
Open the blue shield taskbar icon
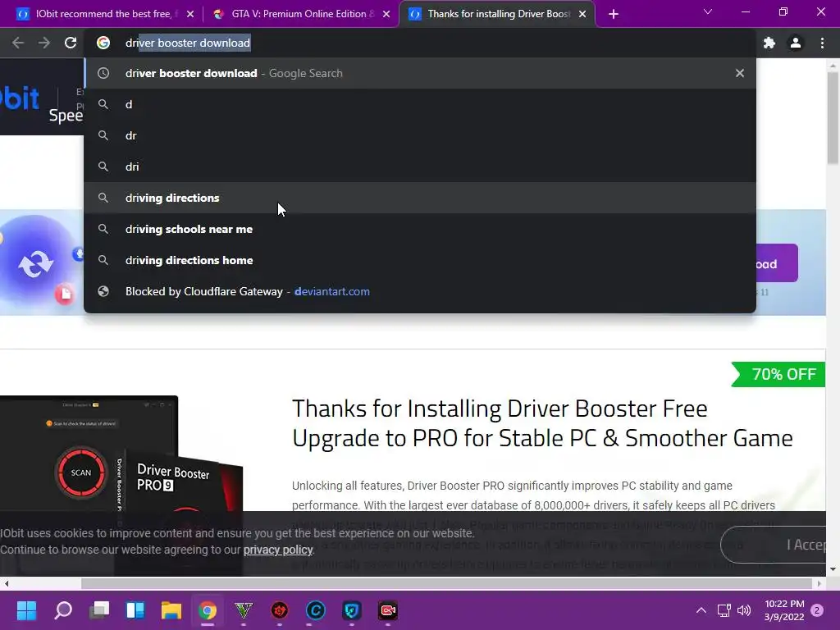[351, 610]
